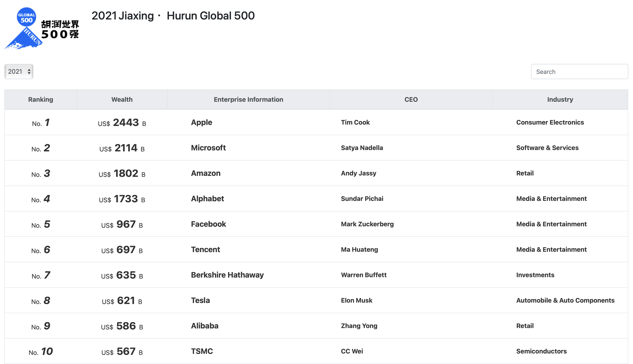Click the Ranking column header

[x=41, y=100]
